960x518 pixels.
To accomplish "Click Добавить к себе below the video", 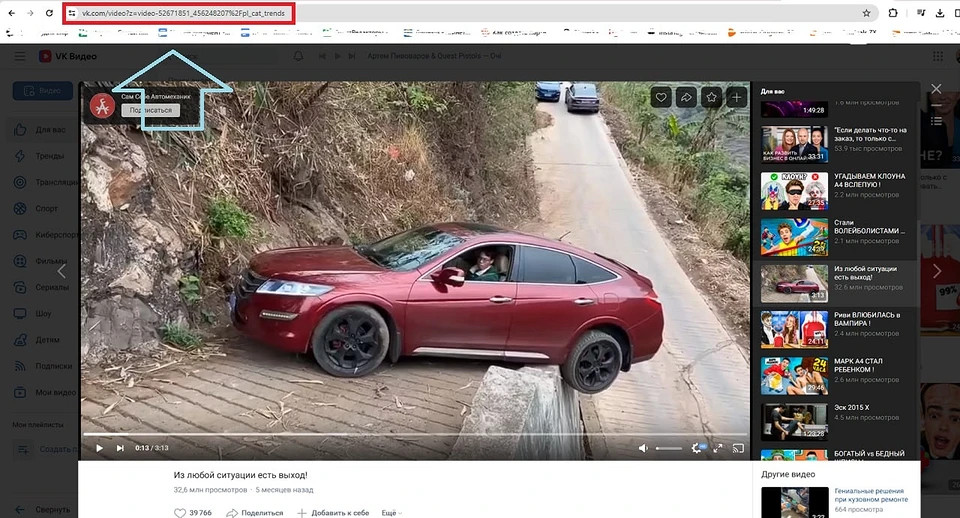I will click(333, 513).
